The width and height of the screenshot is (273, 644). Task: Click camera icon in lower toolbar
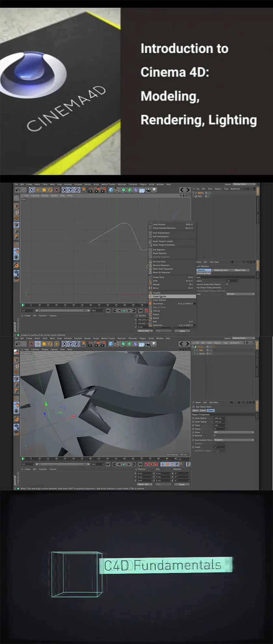(x=148, y=344)
